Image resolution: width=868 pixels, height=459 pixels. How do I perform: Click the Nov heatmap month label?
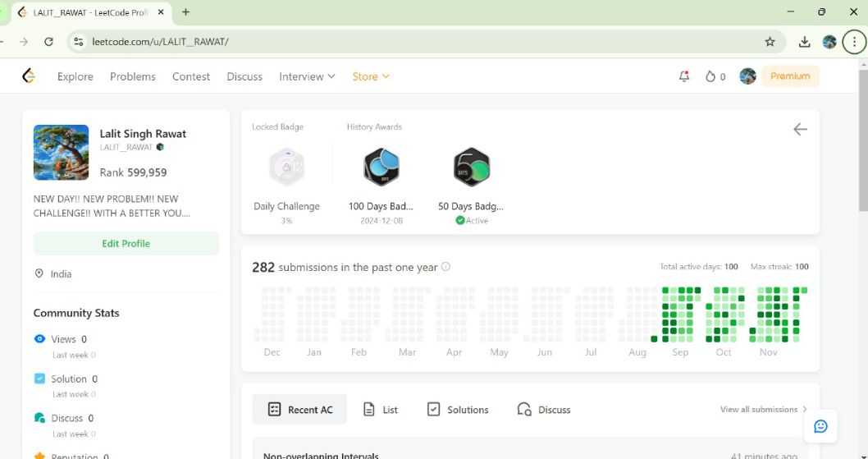pos(769,352)
